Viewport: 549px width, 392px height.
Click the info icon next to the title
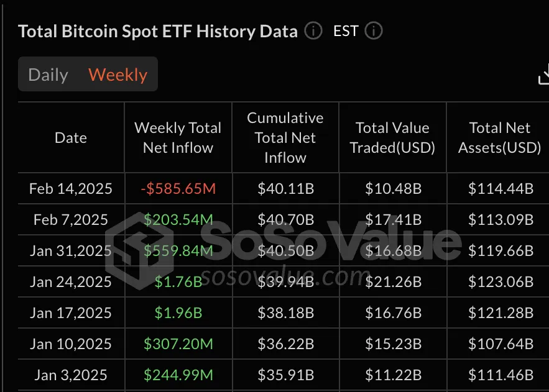pos(313,31)
